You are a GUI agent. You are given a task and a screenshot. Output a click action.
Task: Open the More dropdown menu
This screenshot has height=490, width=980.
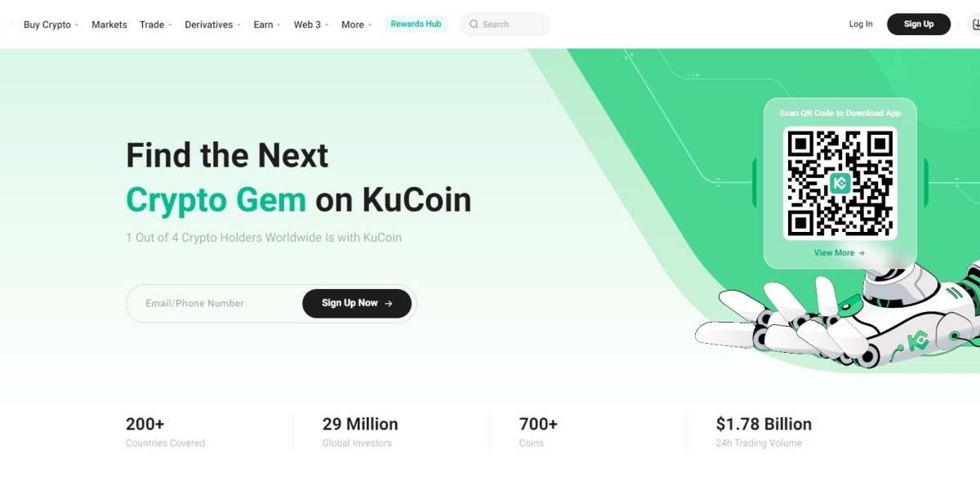click(356, 24)
